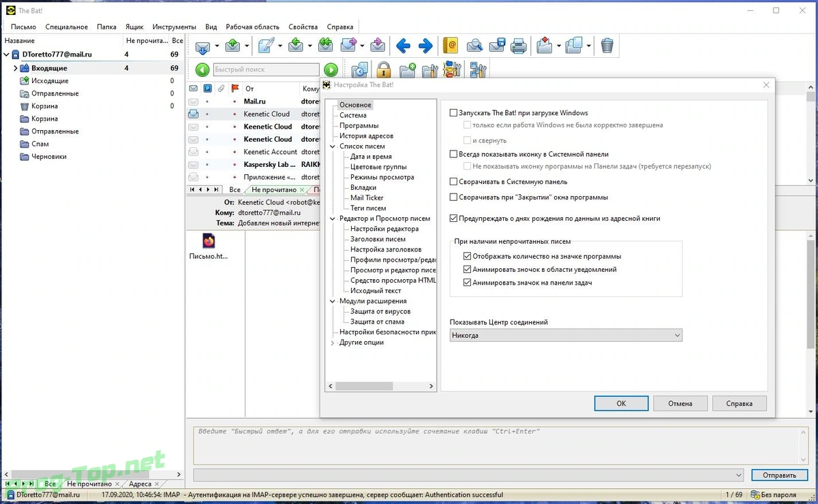
Task: Click the Copy to folder icon
Action: [x=574, y=46]
